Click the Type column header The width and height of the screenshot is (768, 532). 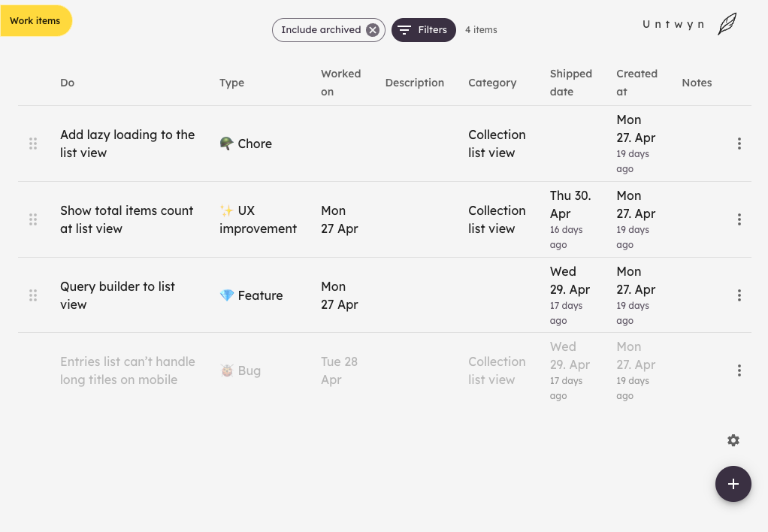point(231,83)
